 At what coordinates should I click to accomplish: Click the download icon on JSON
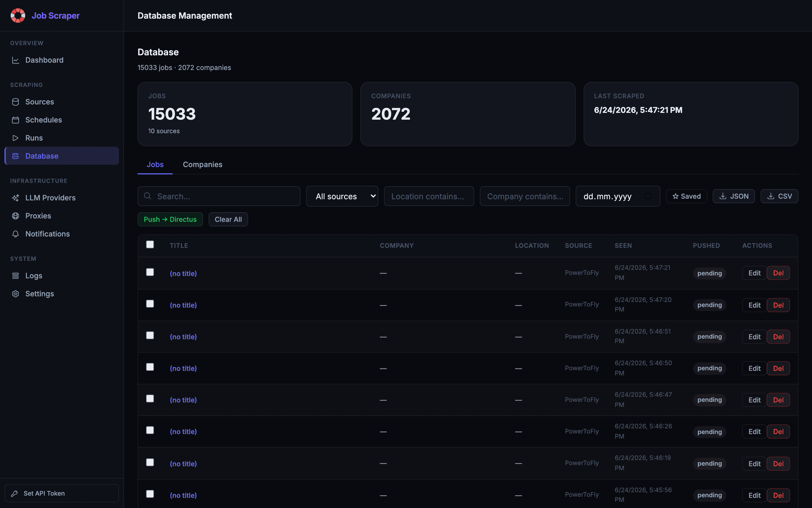click(x=723, y=196)
